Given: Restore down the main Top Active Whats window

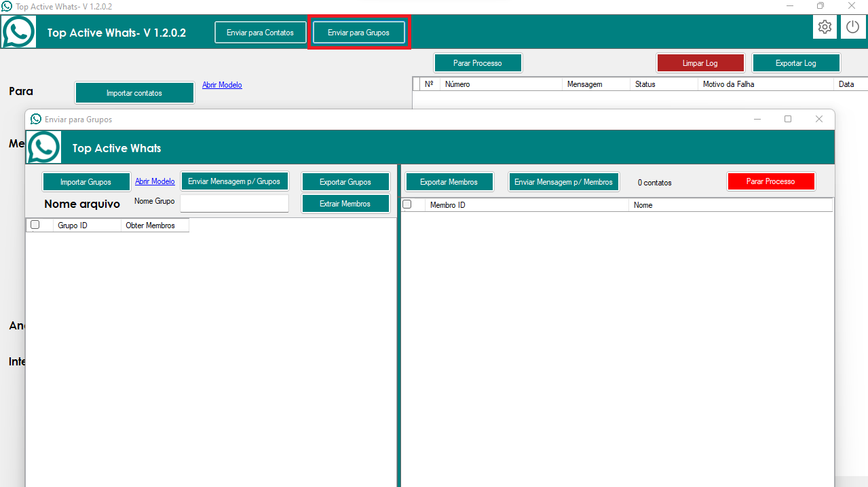Looking at the screenshot, I should point(820,6).
